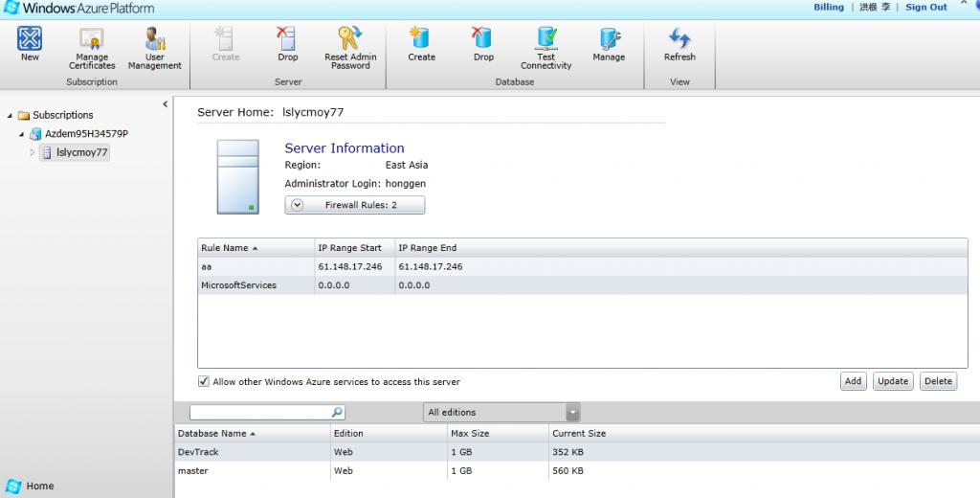Collapse the Azdem95H34579P node

22,134
